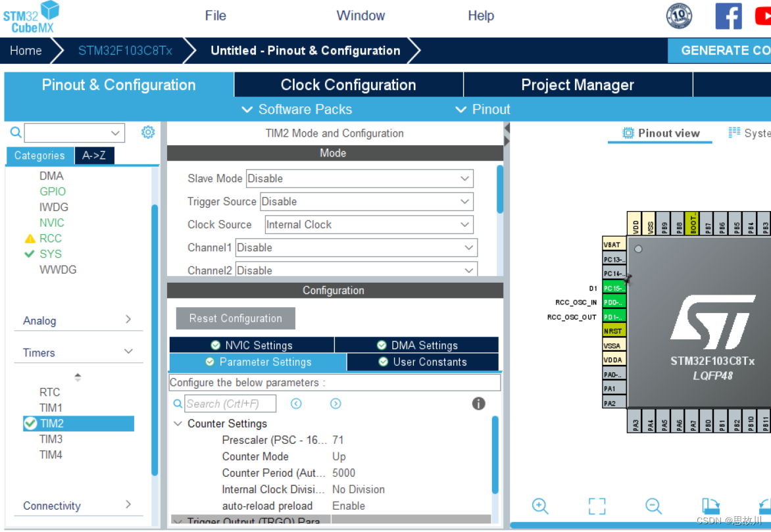The width and height of the screenshot is (771, 532).
Task: Collapse the panel using the left arrow handle
Action: 507,128
